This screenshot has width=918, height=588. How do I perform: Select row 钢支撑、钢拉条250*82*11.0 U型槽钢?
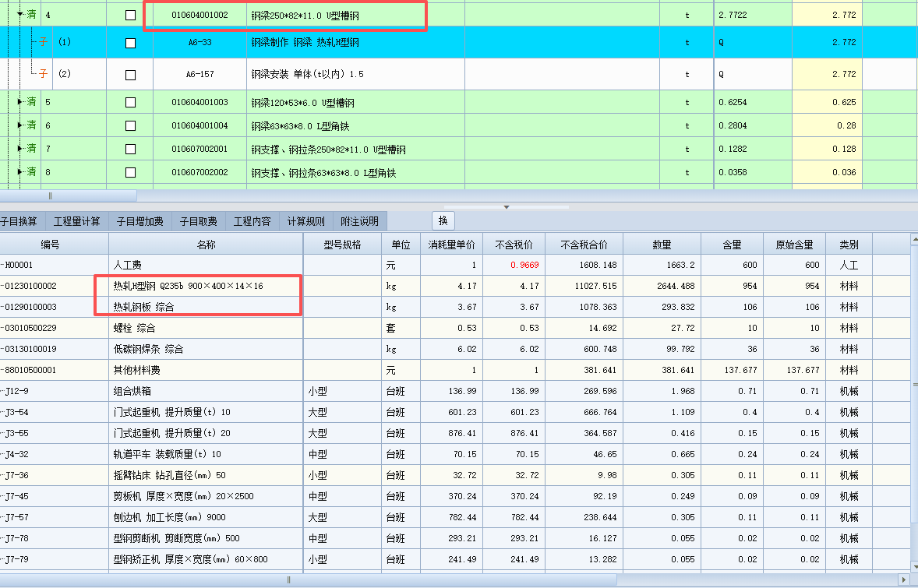click(x=459, y=150)
